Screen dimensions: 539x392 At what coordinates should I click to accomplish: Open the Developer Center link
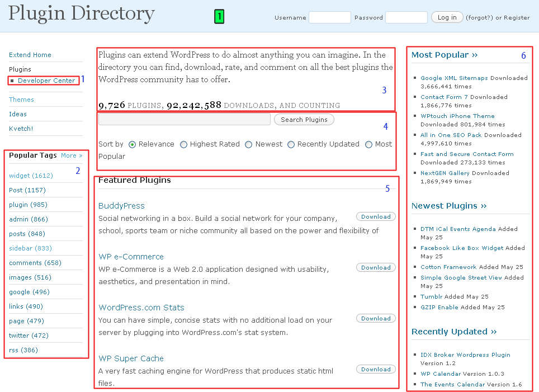pyautogui.click(x=46, y=81)
